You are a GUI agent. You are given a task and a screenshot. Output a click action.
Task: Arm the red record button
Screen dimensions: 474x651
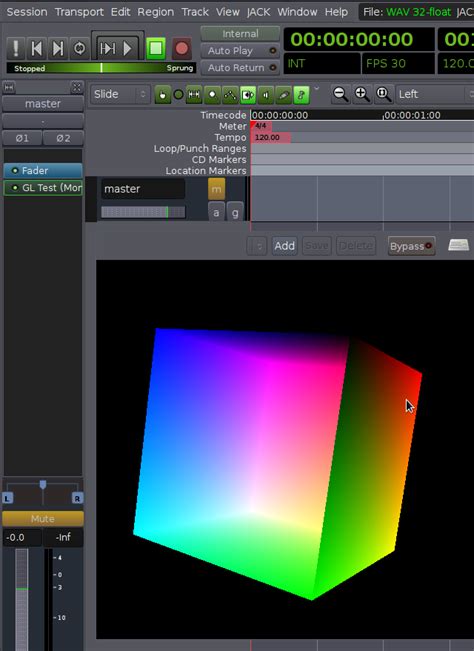point(181,49)
